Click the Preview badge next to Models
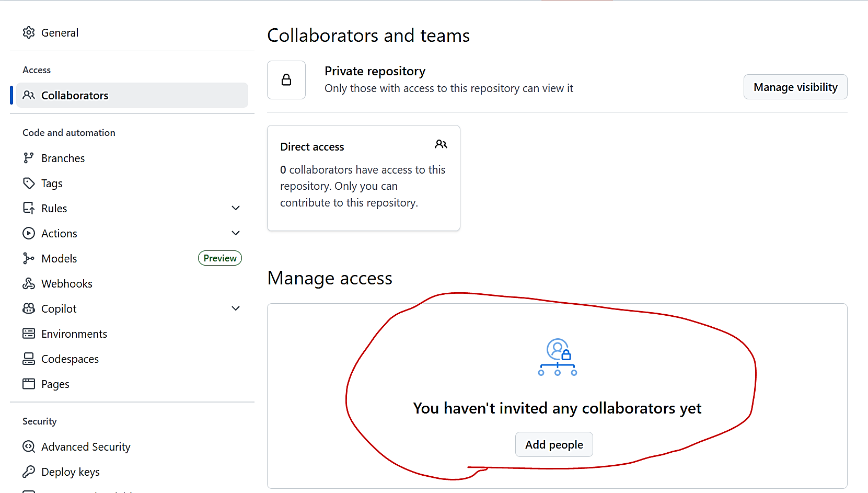The height and width of the screenshot is (493, 868). (x=220, y=258)
